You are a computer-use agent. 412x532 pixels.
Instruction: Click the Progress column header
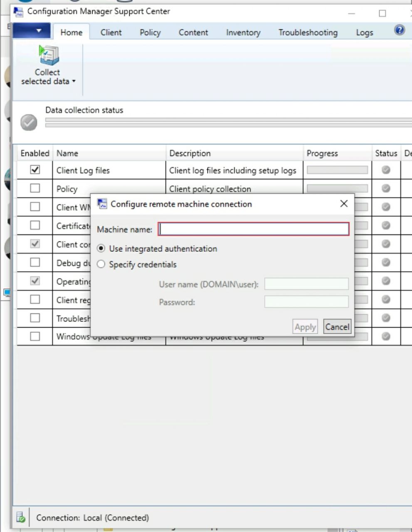337,153
